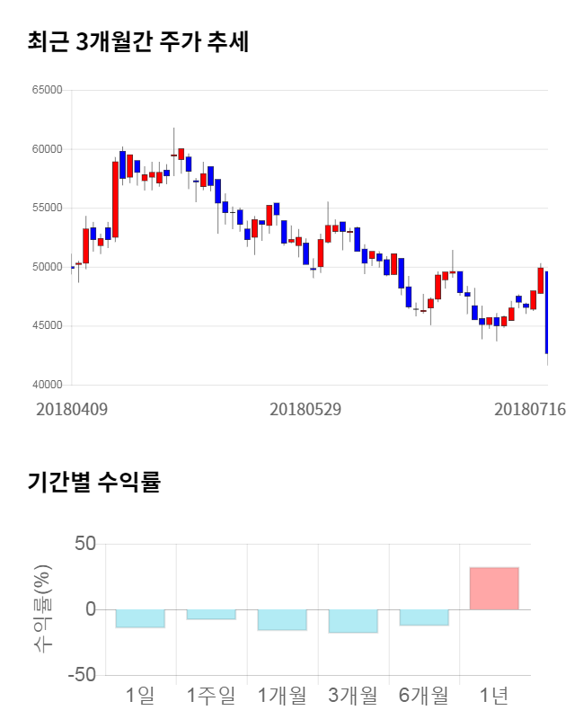Click the 6개월 return bar
Image resolution: width=575 pixels, height=728 pixels.
click(423, 617)
